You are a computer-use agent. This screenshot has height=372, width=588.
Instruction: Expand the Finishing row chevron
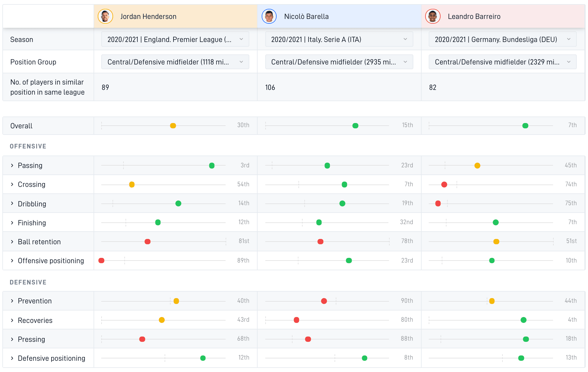pos(12,223)
